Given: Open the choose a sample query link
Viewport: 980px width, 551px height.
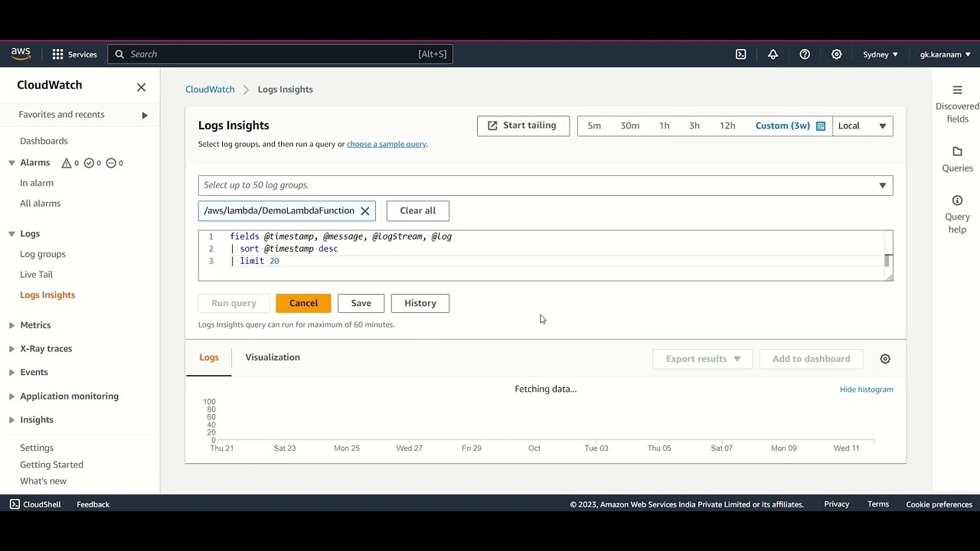Looking at the screenshot, I should [x=386, y=144].
